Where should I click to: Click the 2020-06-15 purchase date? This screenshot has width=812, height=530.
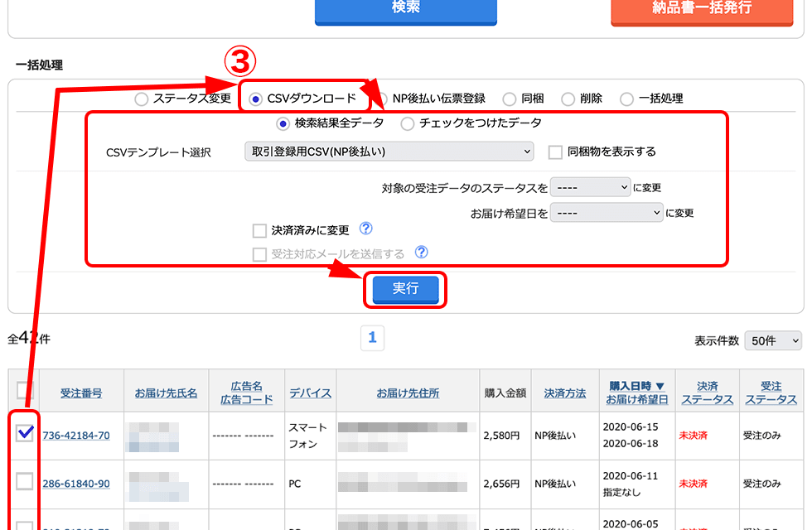click(x=631, y=427)
